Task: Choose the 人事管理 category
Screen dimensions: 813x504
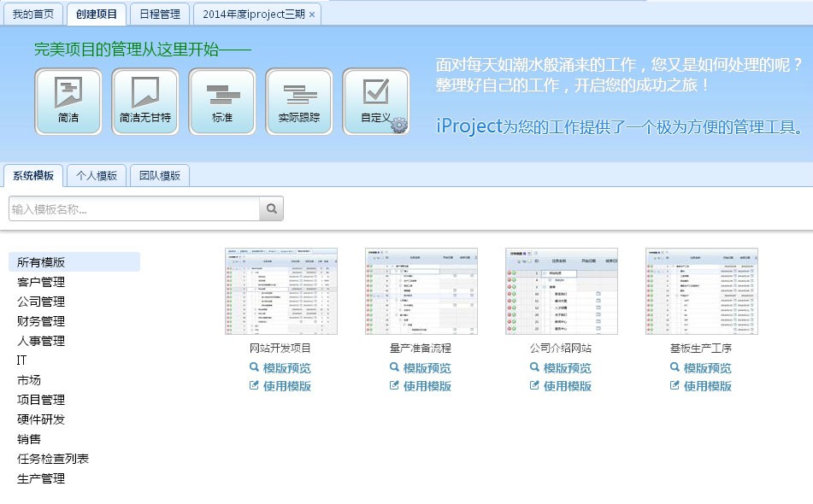Action: pos(41,341)
